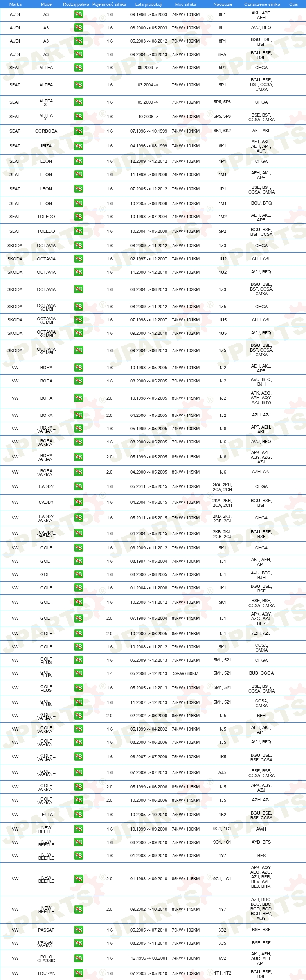Select the 6K1, 6K2 body cell
Screen dimensions: 306x980
(222, 131)
